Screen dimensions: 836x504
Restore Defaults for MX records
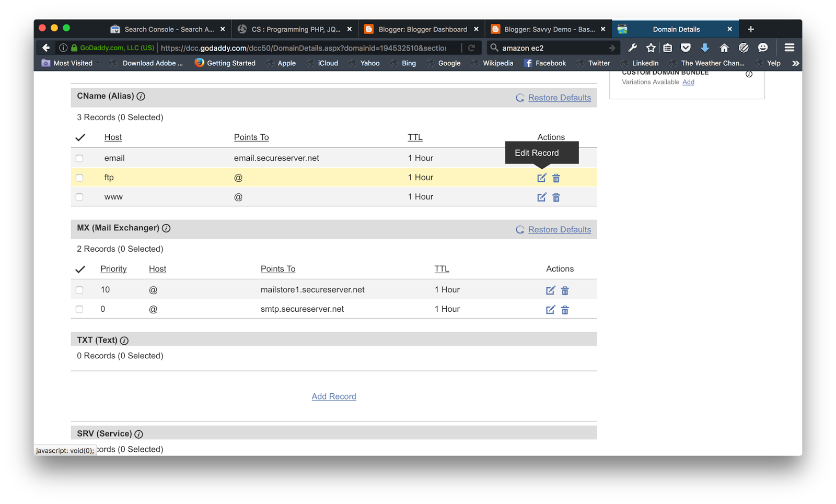click(559, 230)
